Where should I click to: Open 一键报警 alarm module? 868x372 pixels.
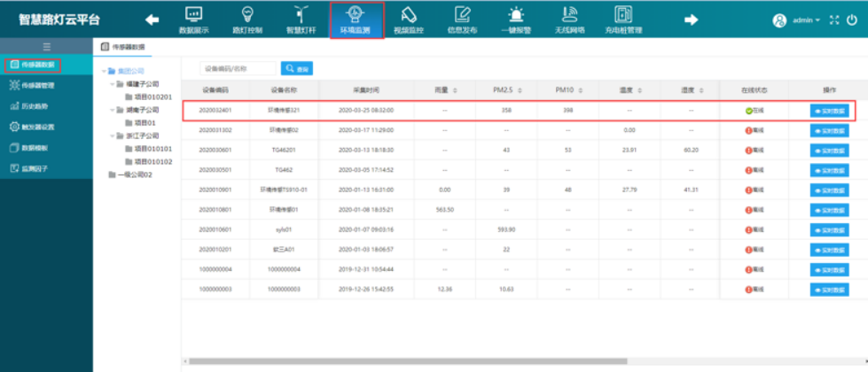tap(515, 19)
